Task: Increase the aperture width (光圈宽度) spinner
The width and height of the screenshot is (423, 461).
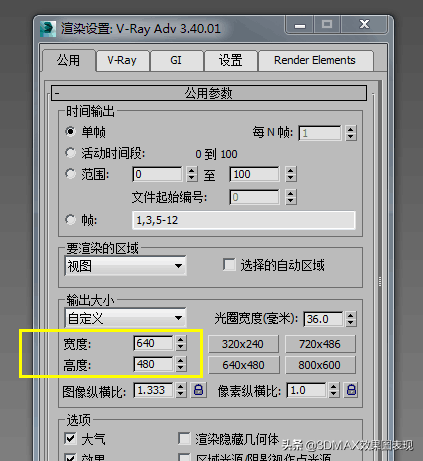Action: tap(350, 315)
